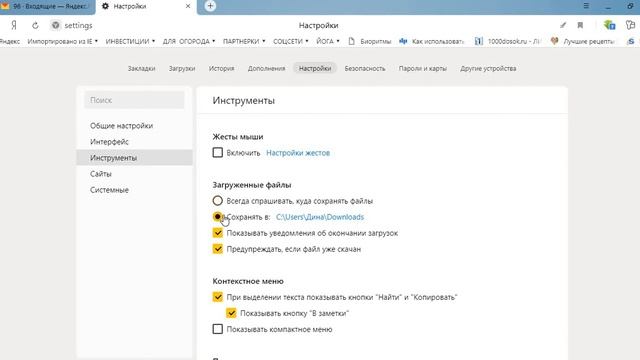
Task: Click the download path C:\Users\Дина\Downloads
Action: coord(320,217)
